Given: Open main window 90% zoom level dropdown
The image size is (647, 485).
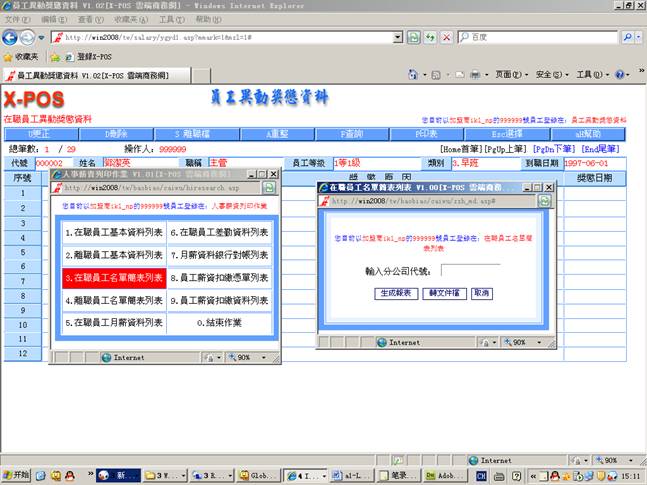Looking at the screenshot, I should [x=616, y=460].
